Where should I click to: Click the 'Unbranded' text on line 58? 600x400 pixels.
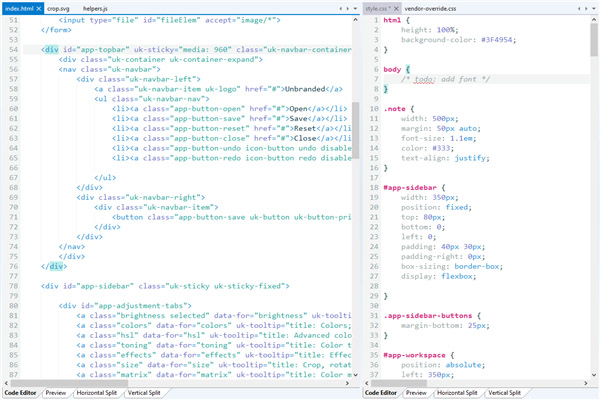click(x=305, y=89)
